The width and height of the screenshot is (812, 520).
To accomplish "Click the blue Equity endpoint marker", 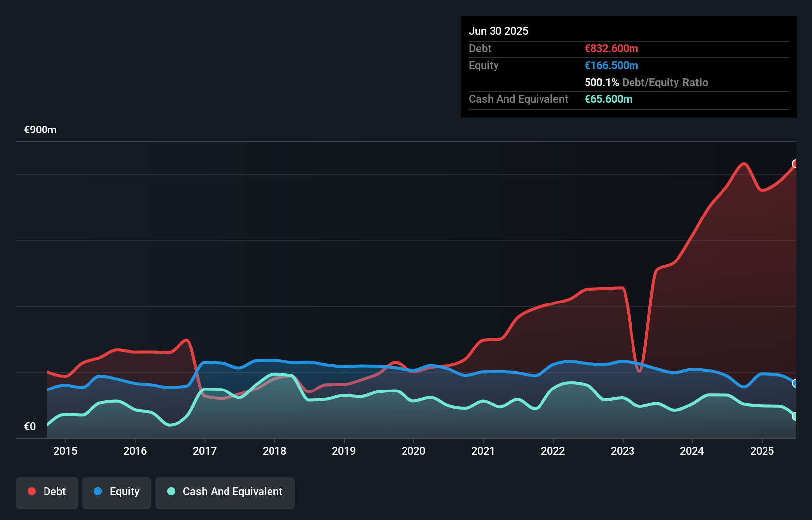I will 795,383.
